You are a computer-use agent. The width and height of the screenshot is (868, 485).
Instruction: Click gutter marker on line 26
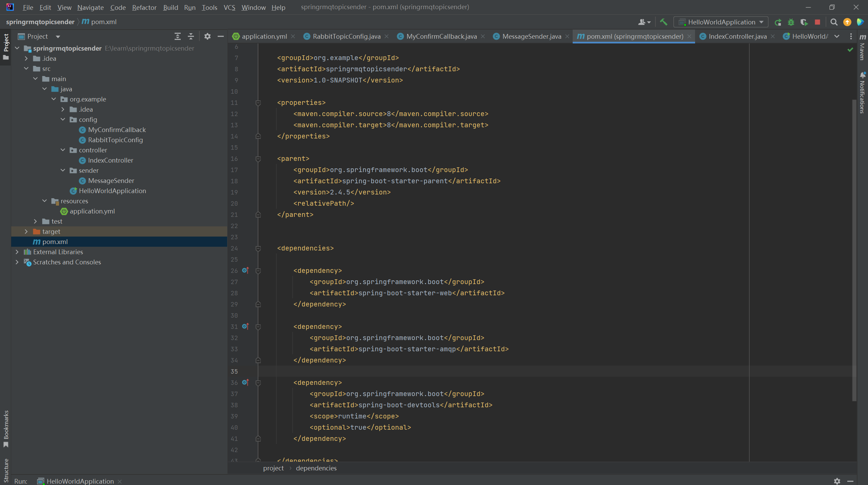point(245,271)
